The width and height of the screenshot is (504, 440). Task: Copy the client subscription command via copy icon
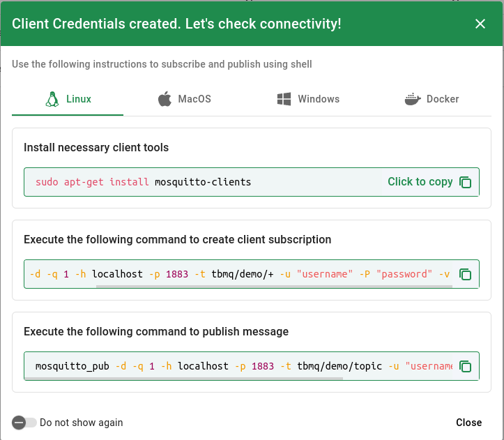click(x=466, y=274)
